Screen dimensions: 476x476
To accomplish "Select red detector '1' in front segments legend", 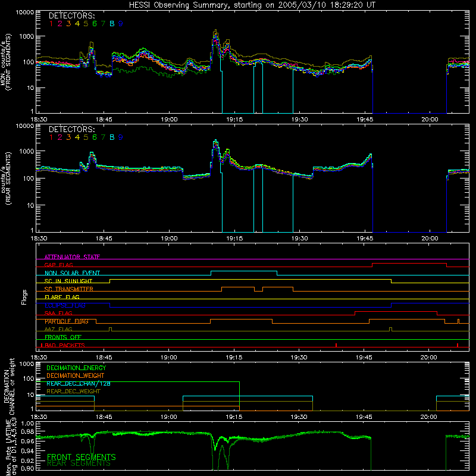I will coord(51,24).
